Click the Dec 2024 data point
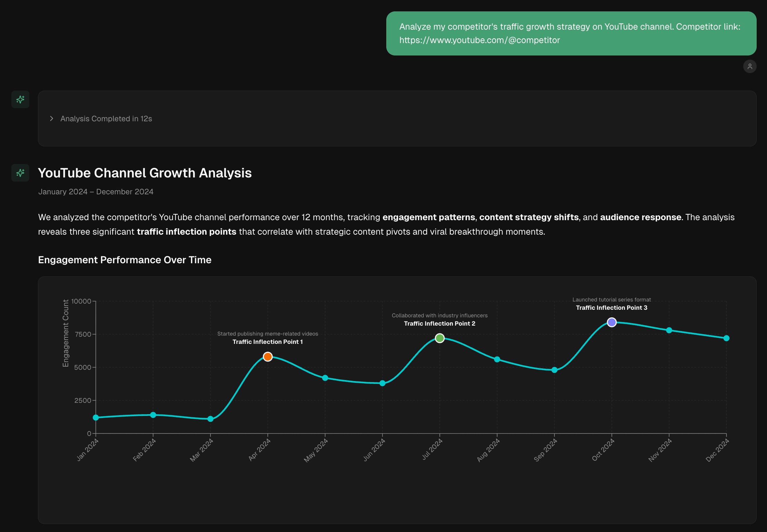The width and height of the screenshot is (767, 532). [x=726, y=338]
